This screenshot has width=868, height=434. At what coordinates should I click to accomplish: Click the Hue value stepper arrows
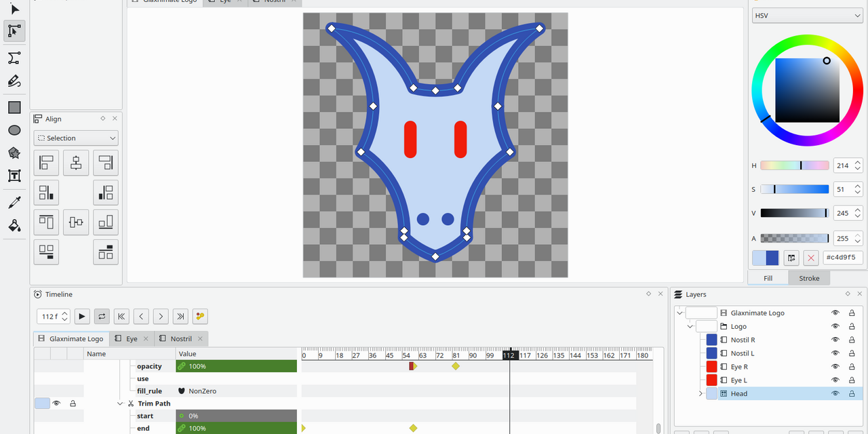tap(858, 165)
